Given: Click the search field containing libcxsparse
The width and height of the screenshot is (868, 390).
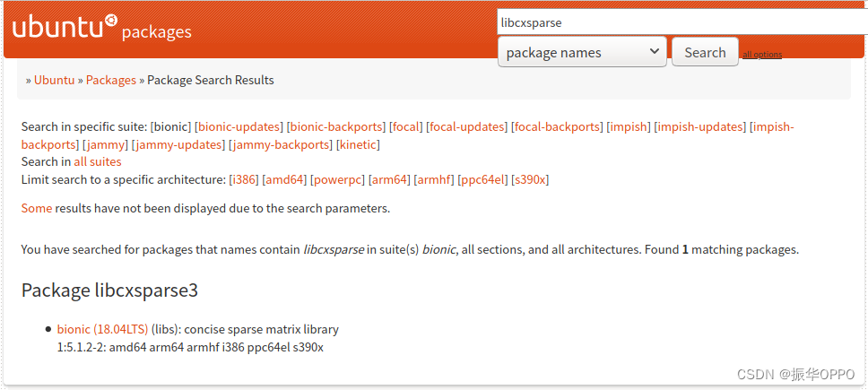Looking at the screenshot, I should pyautogui.click(x=682, y=22).
